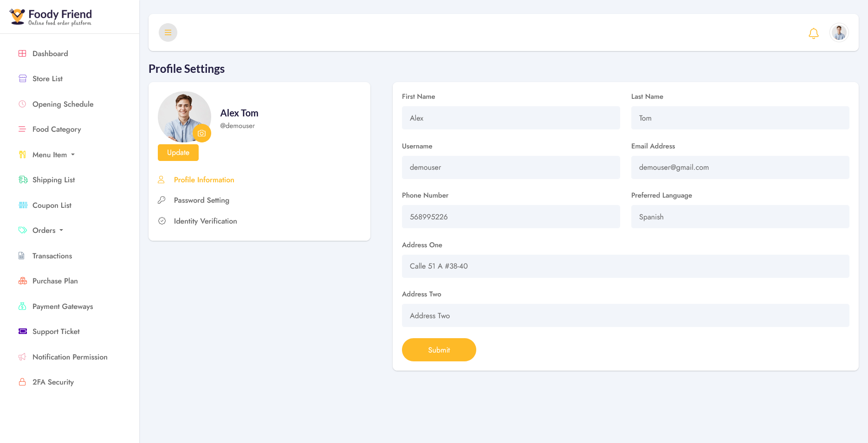Focus the First Name field

tap(511, 118)
